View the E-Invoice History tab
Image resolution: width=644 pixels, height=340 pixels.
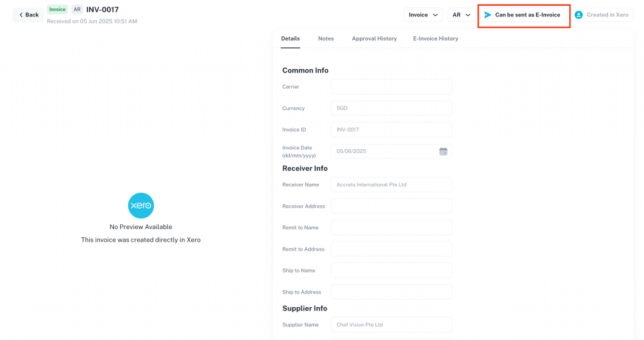(435, 38)
